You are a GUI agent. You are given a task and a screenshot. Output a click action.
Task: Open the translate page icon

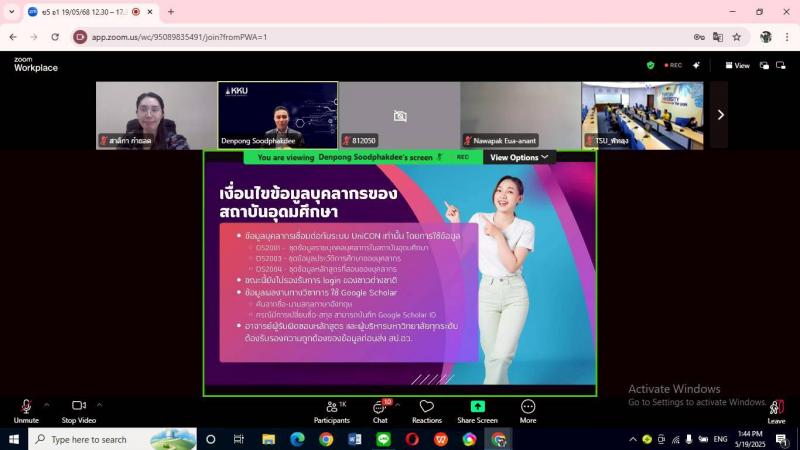pos(718,37)
